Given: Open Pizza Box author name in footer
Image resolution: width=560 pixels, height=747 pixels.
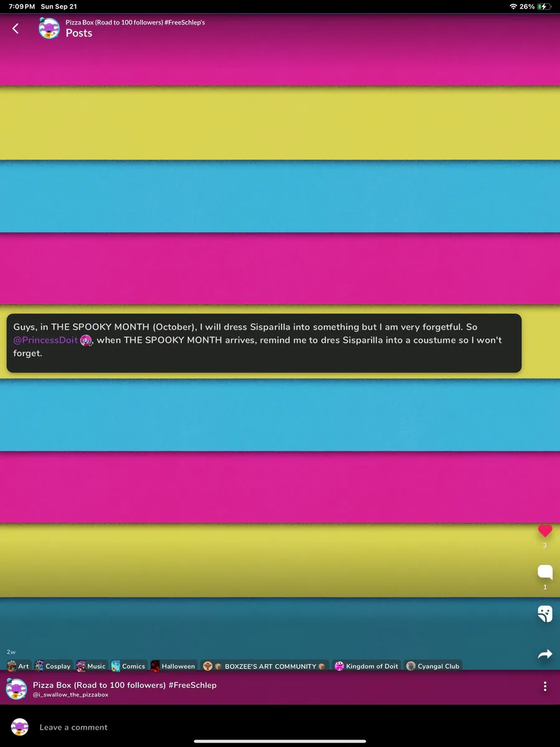Looking at the screenshot, I should click(124, 685).
